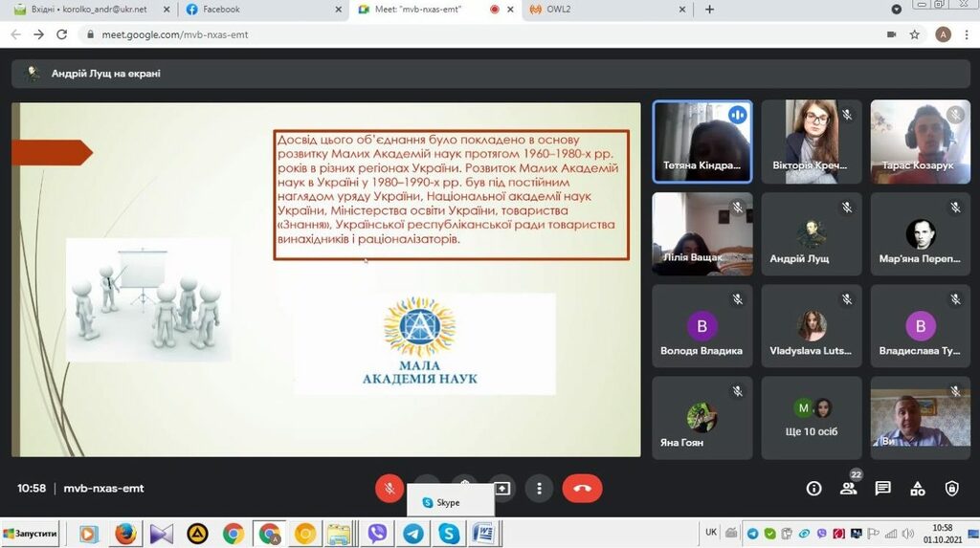Select the 'Ще 10 осіб' participants tile
The width and height of the screenshot is (980, 548).
[812, 418]
